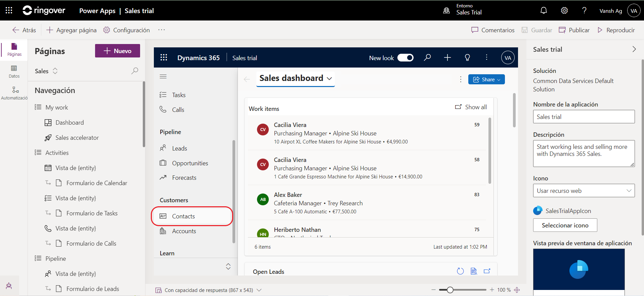Click the plus quick create icon in Dynamics bar
The image size is (644, 296).
coord(447,57)
